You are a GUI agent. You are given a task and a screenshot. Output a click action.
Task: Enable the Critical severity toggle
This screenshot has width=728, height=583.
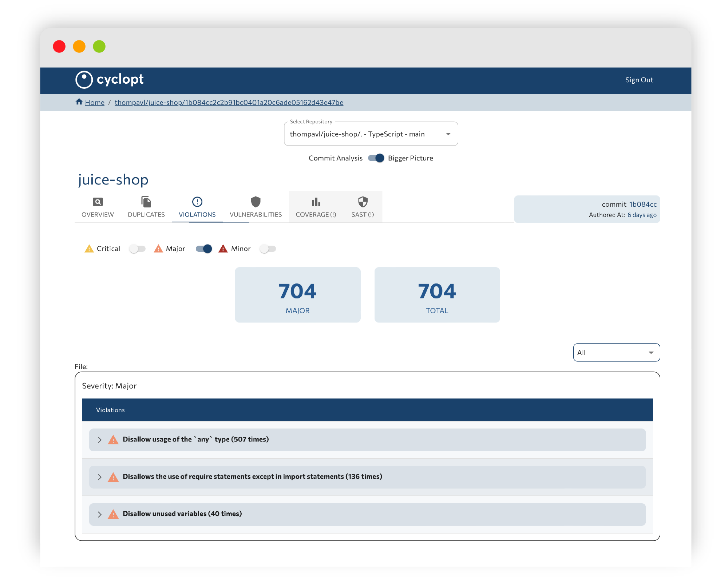tap(137, 249)
